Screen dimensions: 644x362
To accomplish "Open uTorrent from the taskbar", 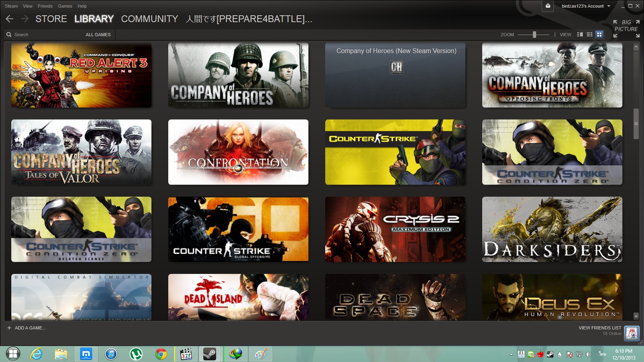I will pyautogui.click(x=136, y=354).
